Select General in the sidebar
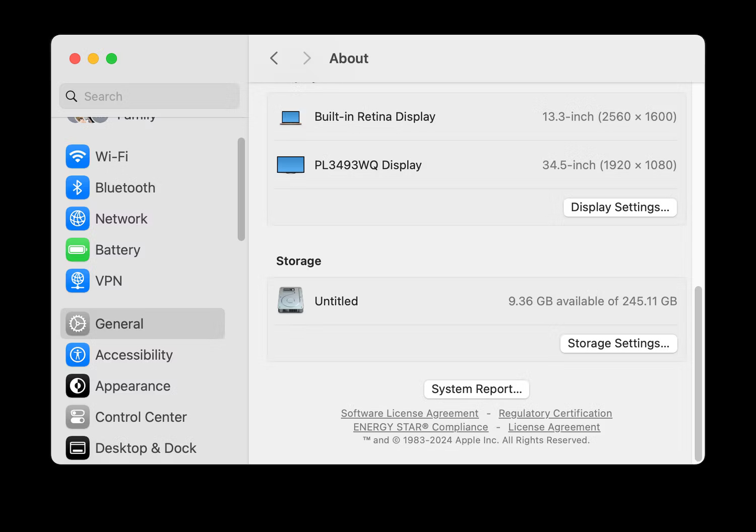 pos(143,323)
